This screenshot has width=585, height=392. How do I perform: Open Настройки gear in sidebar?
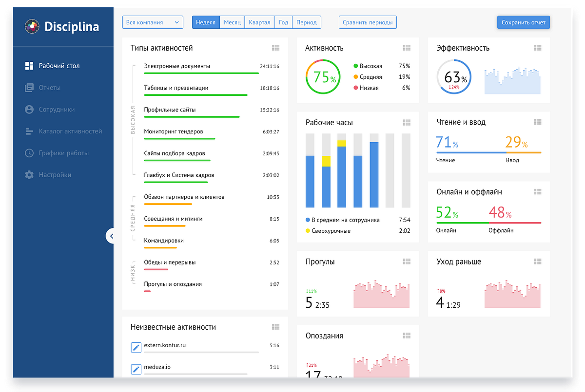click(x=29, y=175)
